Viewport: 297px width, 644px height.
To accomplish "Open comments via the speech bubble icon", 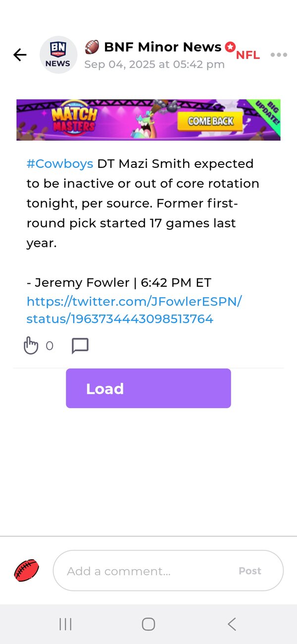I will [x=80, y=346].
